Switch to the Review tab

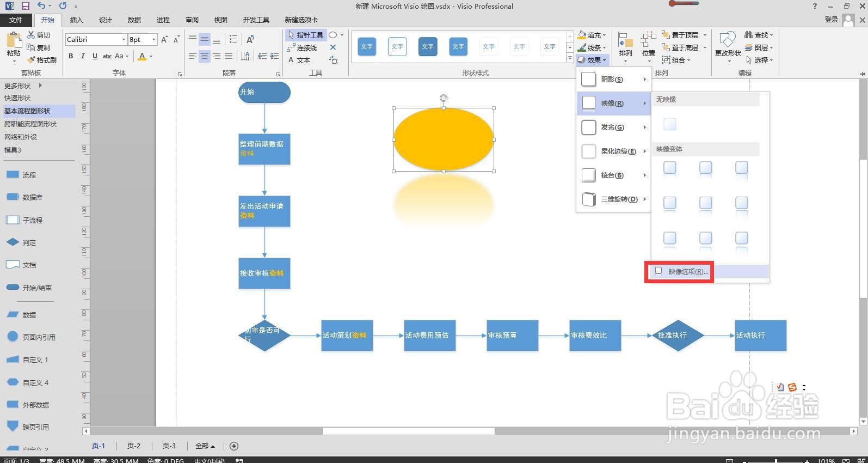tap(192, 20)
